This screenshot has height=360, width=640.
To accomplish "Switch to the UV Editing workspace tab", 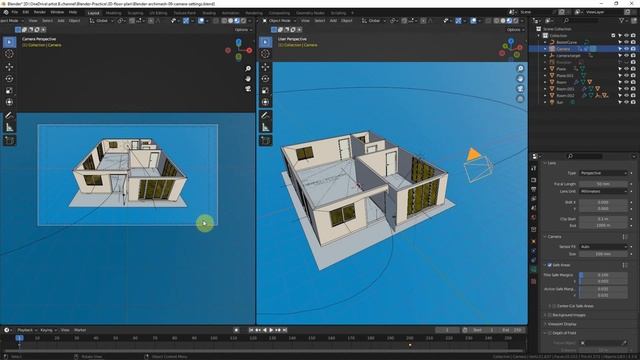I will (x=158, y=13).
